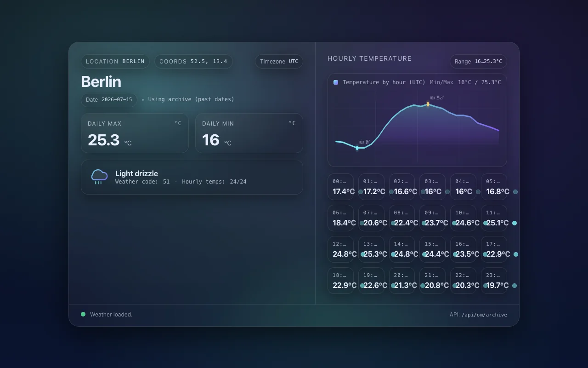Click the light drizzle cloud icon
The image size is (588, 368).
pos(99,177)
